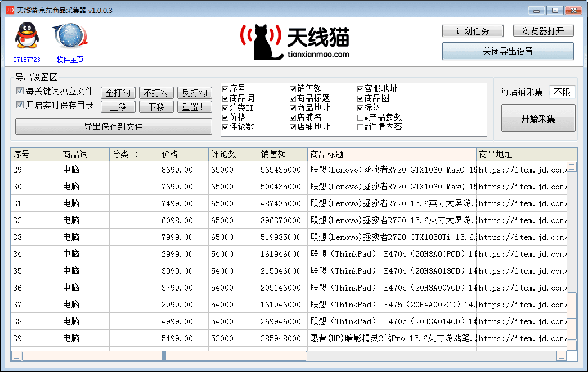Click the 全打勾 button
This screenshot has height=372, width=588.
coord(118,93)
